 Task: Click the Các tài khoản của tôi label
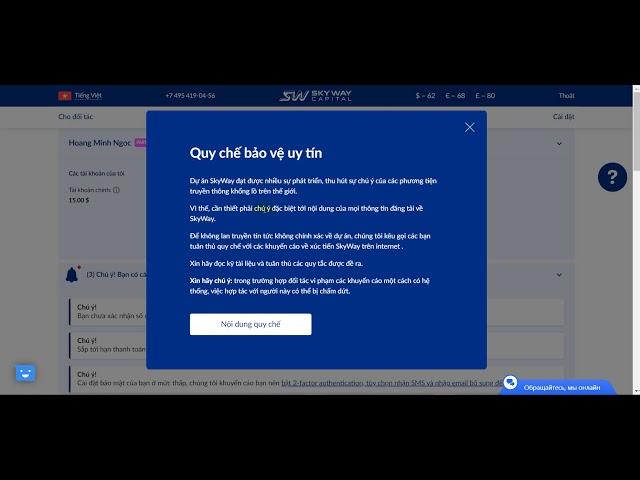[96, 173]
